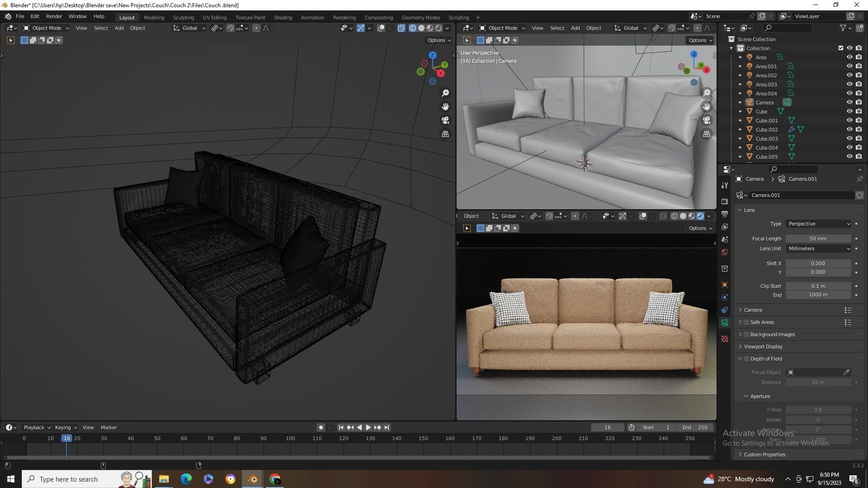Click the Clip Start 0.1 m field
The height and width of the screenshot is (488, 868).
coord(818,286)
